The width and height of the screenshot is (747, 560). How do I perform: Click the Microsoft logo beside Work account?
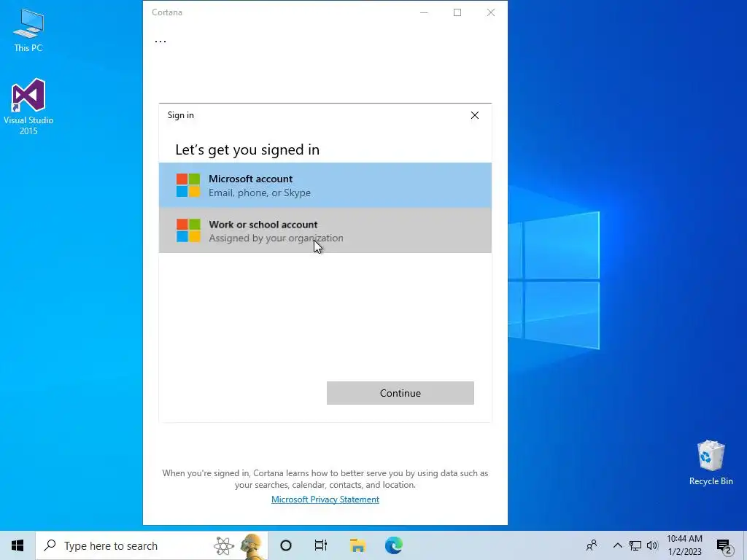point(188,230)
